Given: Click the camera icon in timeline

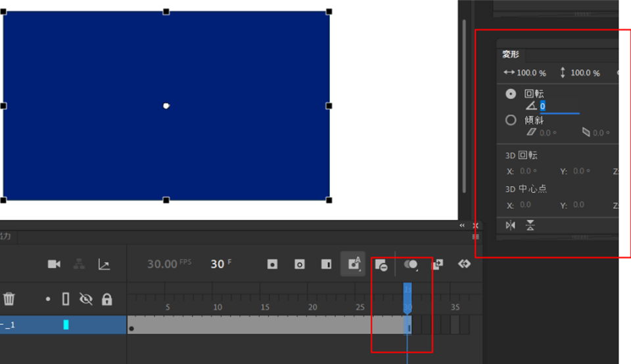Looking at the screenshot, I should pyautogui.click(x=54, y=264).
